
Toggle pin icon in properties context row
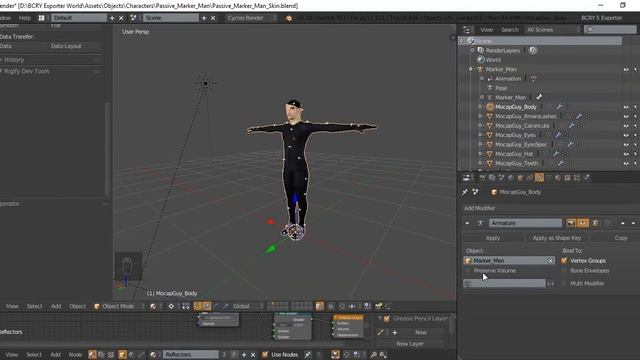coord(465,192)
